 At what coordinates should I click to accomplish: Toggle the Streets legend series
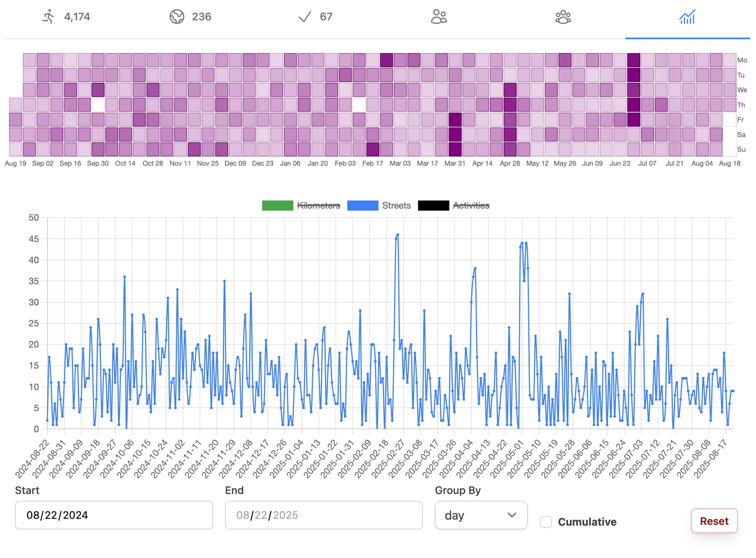pyautogui.click(x=396, y=206)
